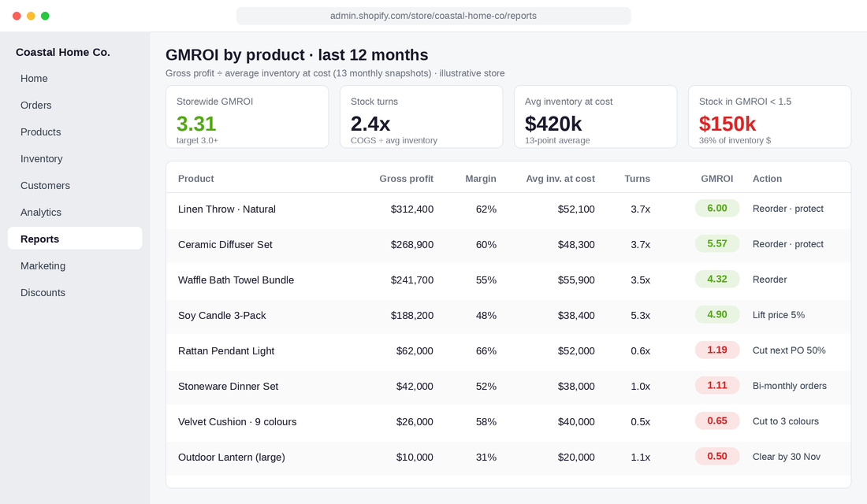Click the browser address bar URL
Screen dimensions: 867x504
pyautogui.click(x=433, y=16)
